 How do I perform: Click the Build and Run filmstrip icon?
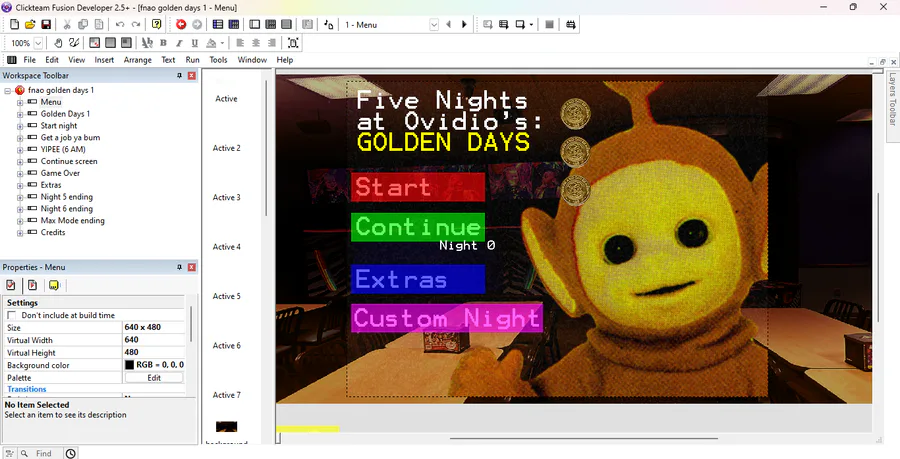tap(571, 25)
